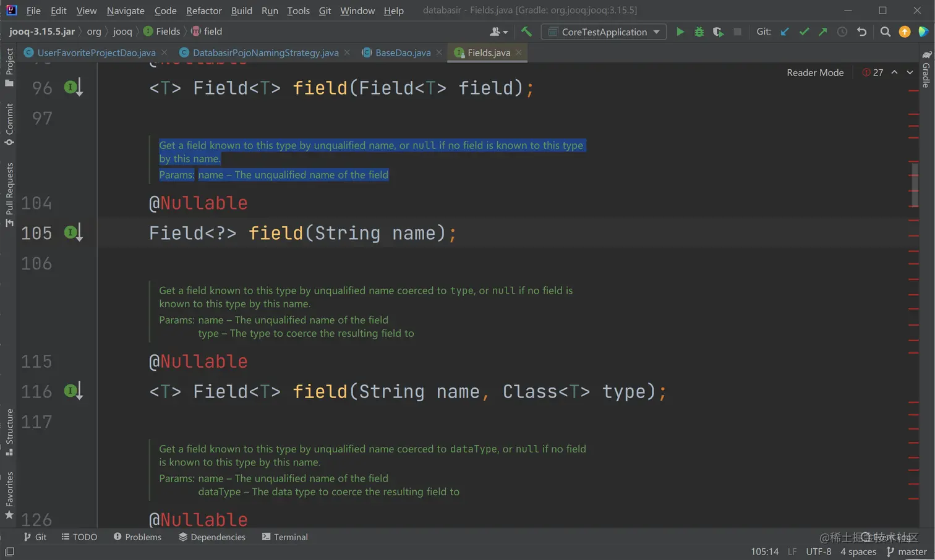The width and height of the screenshot is (935, 560).
Task: Open Search Everywhere magnifier icon
Action: [x=886, y=32]
